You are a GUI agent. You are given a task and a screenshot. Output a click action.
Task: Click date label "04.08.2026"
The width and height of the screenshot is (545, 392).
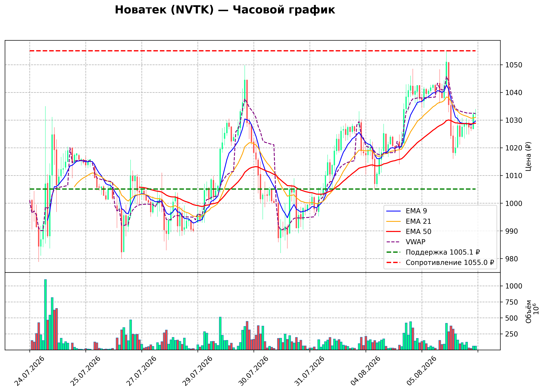point(365,371)
